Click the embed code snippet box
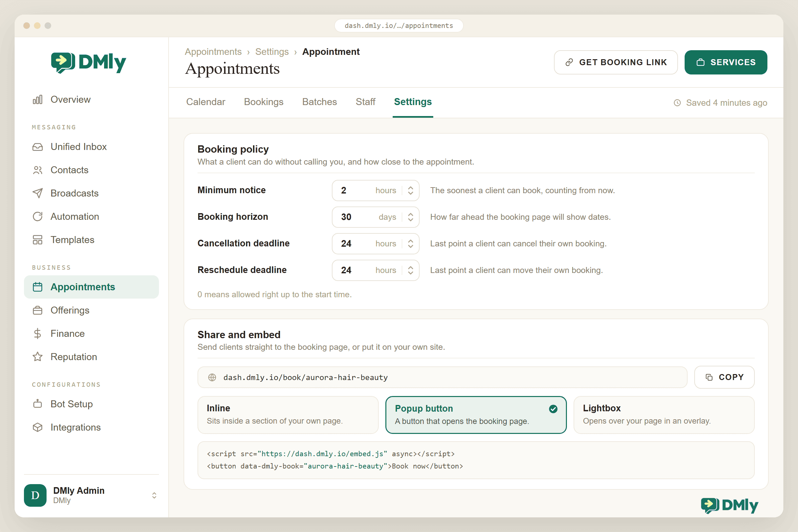 (476, 460)
